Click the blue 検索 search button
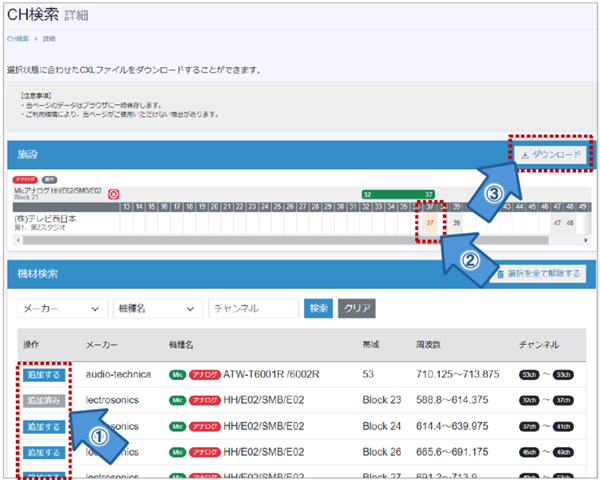Image resolution: width=600 pixels, height=480 pixels. coord(318,309)
